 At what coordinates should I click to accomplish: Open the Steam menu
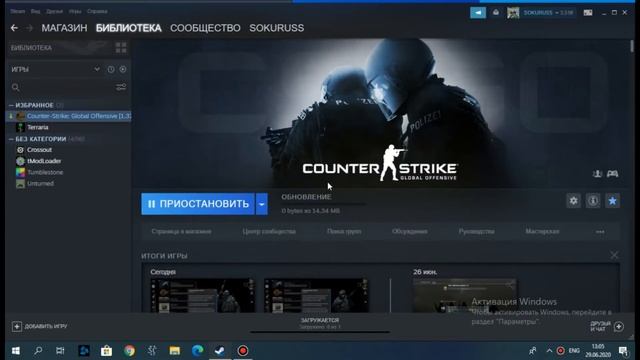(18, 11)
